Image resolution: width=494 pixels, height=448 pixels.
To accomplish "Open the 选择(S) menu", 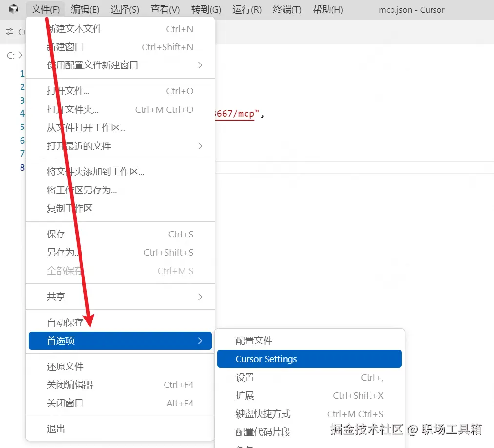I will tap(125, 9).
